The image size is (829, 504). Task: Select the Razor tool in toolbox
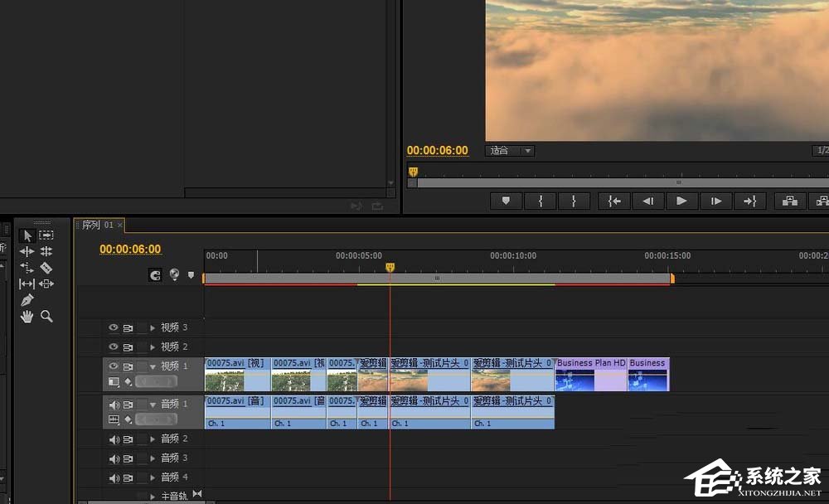click(x=46, y=268)
